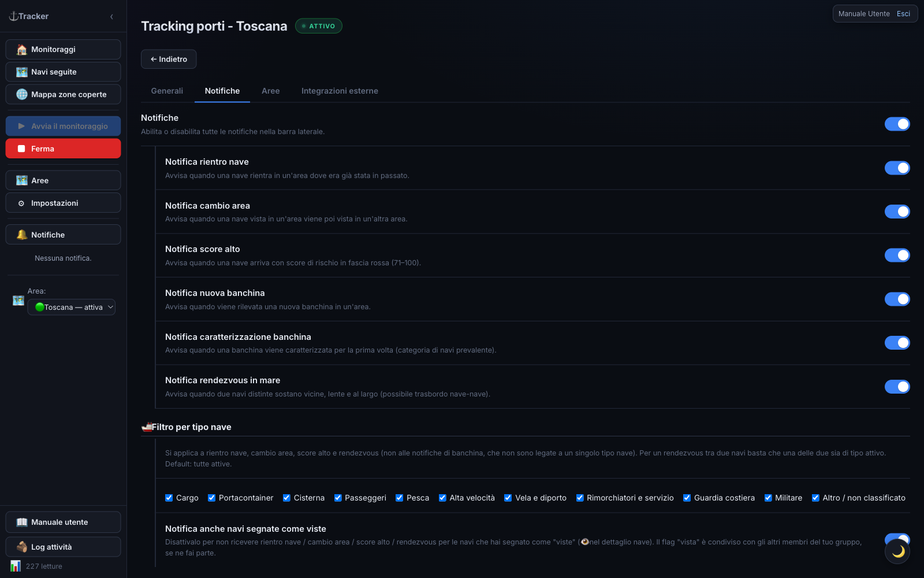The height and width of the screenshot is (578, 924).
Task: Click the Notifiche sidebar panel header
Action: (x=63, y=235)
